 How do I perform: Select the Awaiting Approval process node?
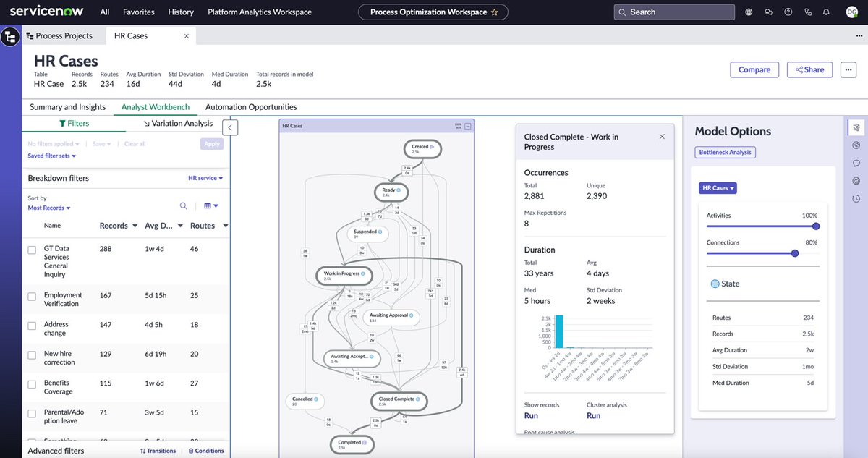coord(393,317)
